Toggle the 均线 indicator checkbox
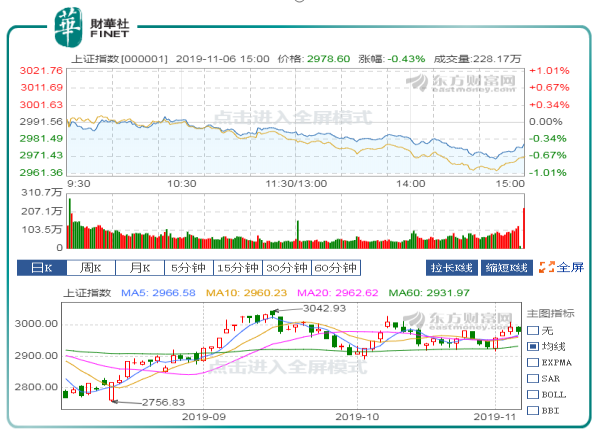 click(532, 346)
